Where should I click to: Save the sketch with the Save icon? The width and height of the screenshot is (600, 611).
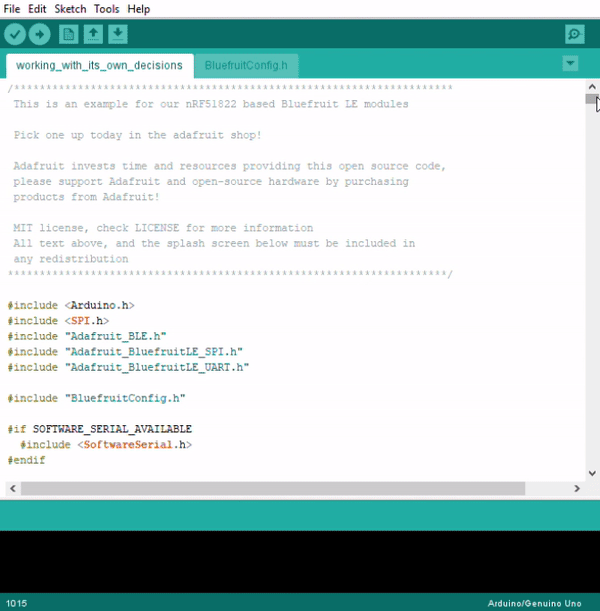coord(117,35)
